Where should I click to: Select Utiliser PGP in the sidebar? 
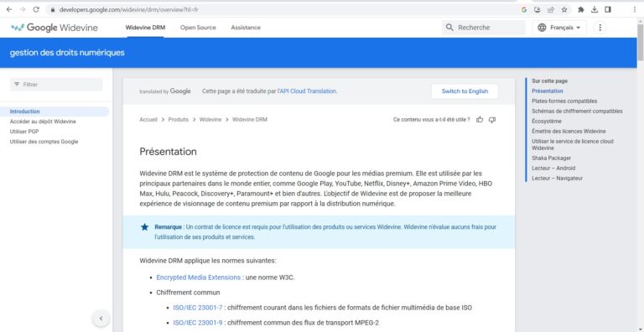click(x=24, y=132)
